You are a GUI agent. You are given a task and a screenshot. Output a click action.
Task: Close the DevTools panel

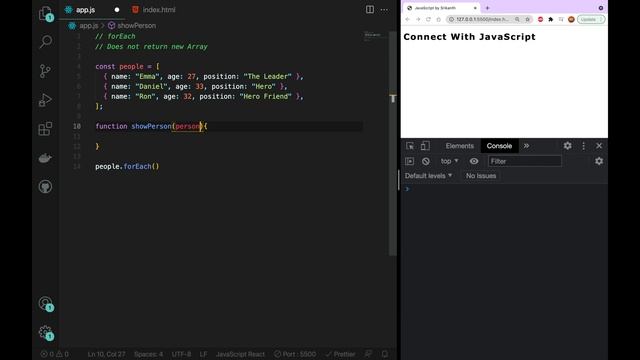[x=599, y=146]
